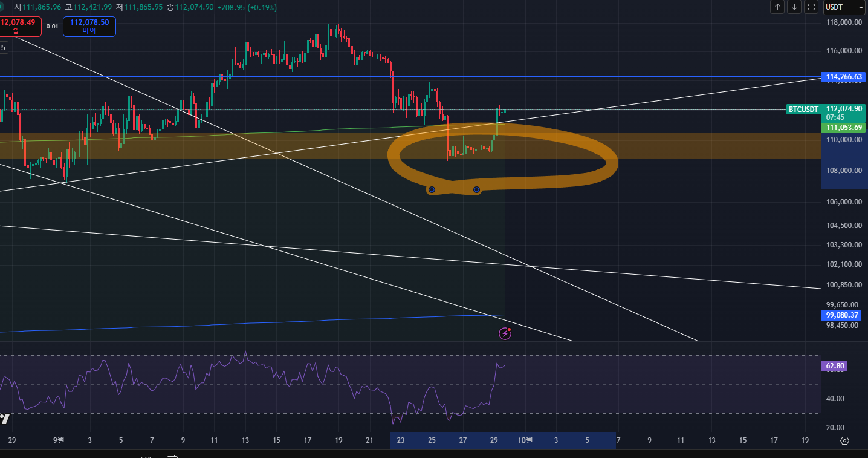The height and width of the screenshot is (458, 868).
Task: Click the 9월 label on the time axis
Action: tap(59, 440)
